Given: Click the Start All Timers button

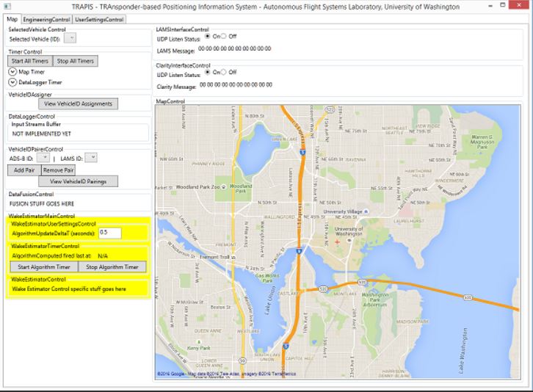Looking at the screenshot, I should tap(30, 61).
